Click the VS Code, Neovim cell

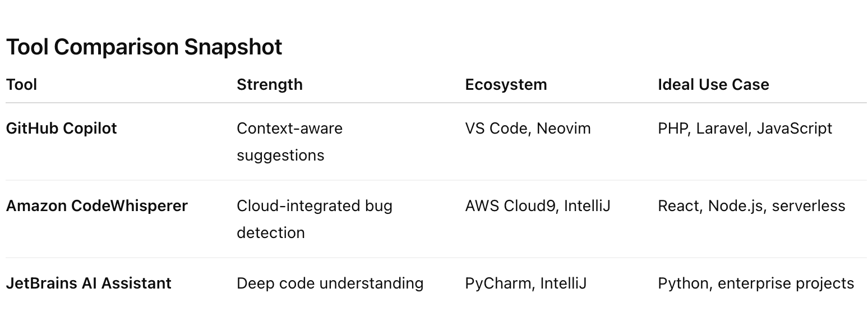528,129
